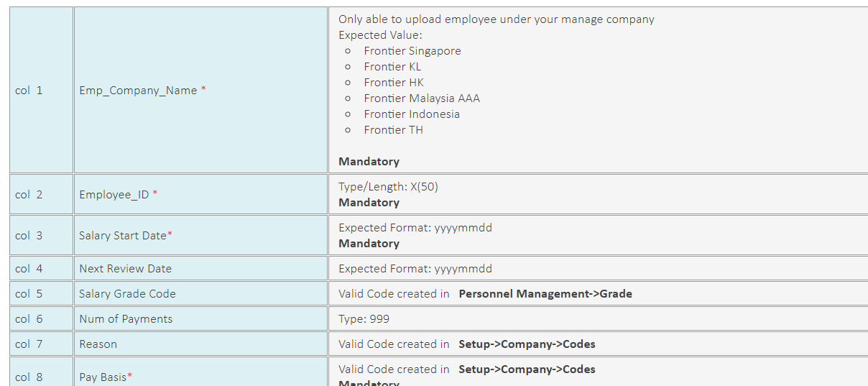Viewport: 868px width, 386px height.
Task: Click the Salary Grade Code cell
Action: (200, 294)
